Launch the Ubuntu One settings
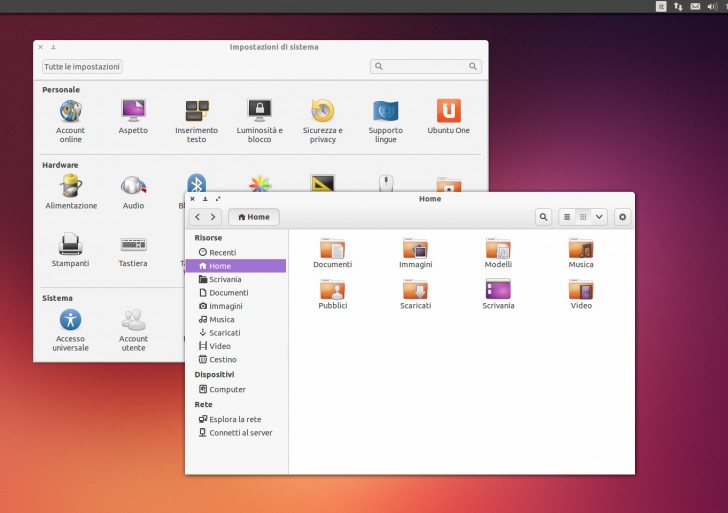 448,113
